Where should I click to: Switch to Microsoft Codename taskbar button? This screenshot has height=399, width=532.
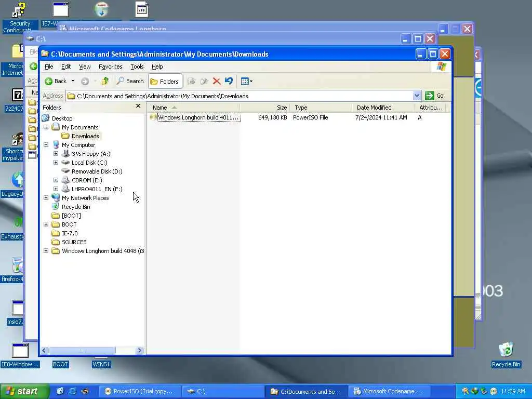click(389, 391)
